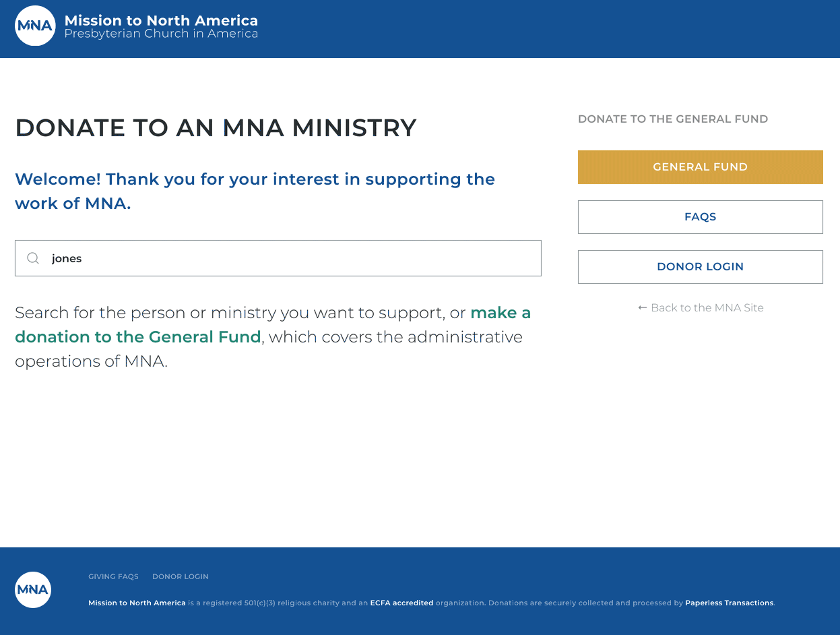840x635 pixels.
Task: Click the Donate to the General Fund label
Action: click(x=673, y=119)
